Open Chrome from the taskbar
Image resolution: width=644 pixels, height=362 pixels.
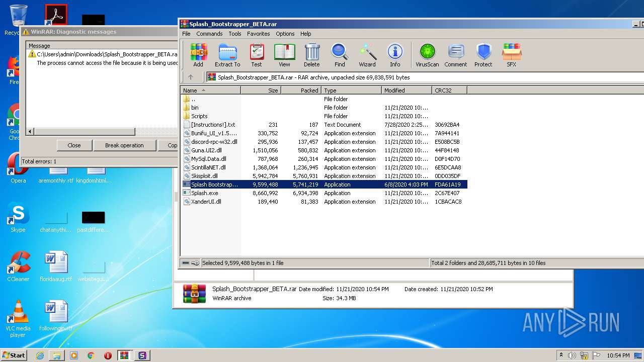click(91, 355)
